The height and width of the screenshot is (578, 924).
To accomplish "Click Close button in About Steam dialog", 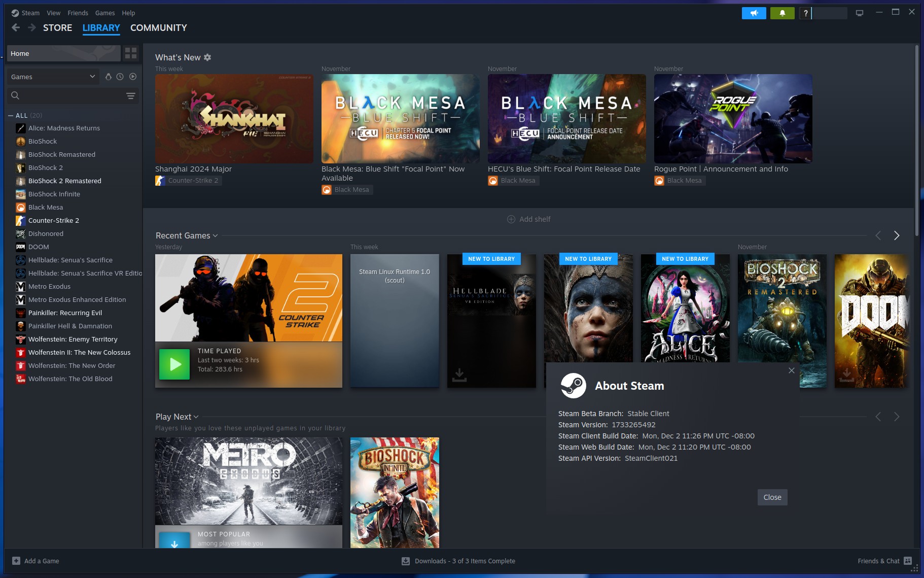I will (x=772, y=497).
